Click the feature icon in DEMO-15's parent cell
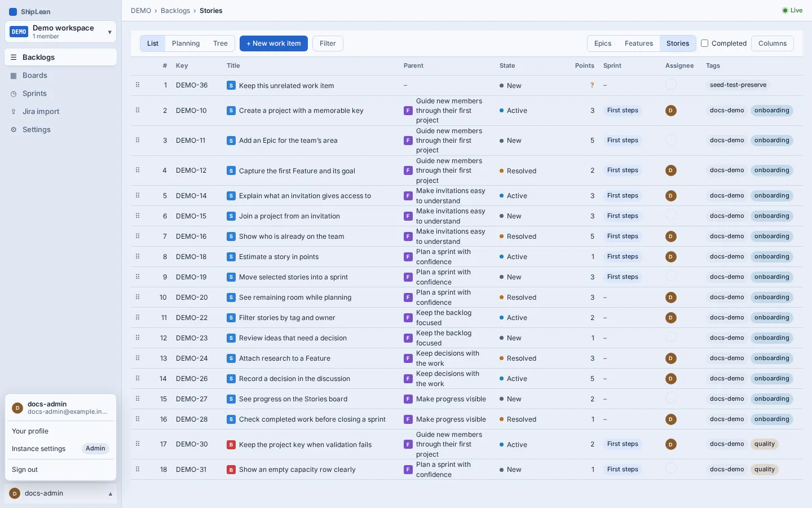 (x=408, y=216)
